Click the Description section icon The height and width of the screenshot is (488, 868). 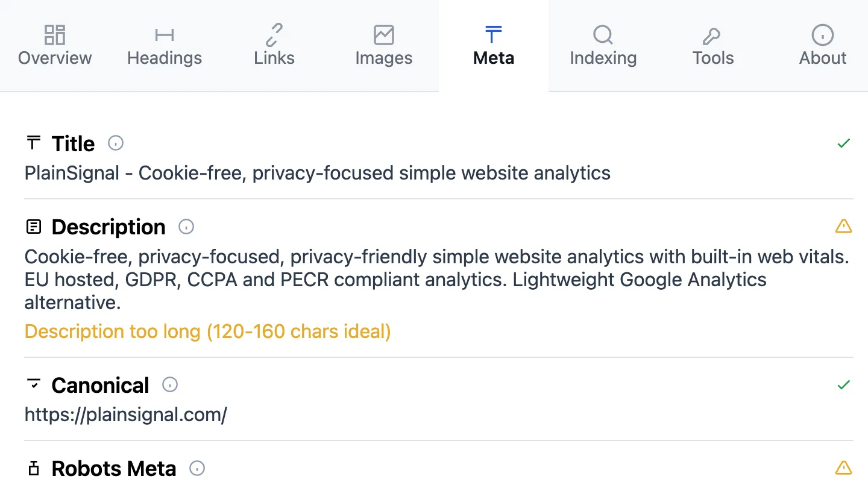click(34, 227)
